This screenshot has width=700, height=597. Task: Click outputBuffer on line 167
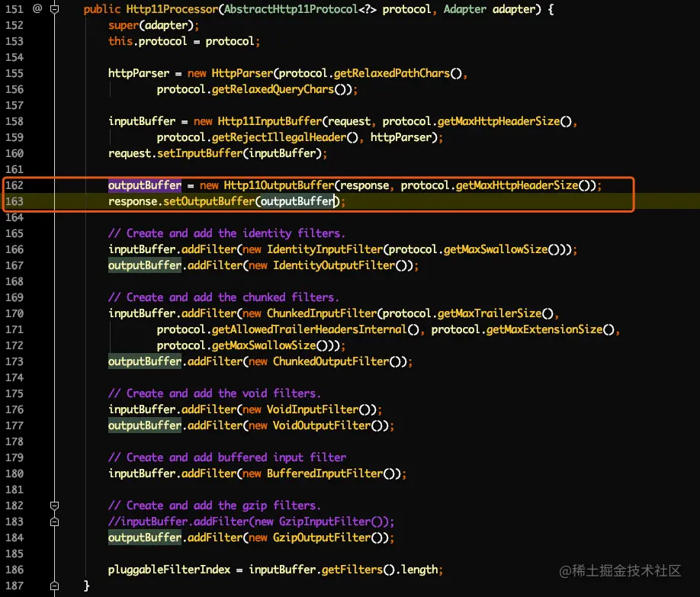pos(145,265)
